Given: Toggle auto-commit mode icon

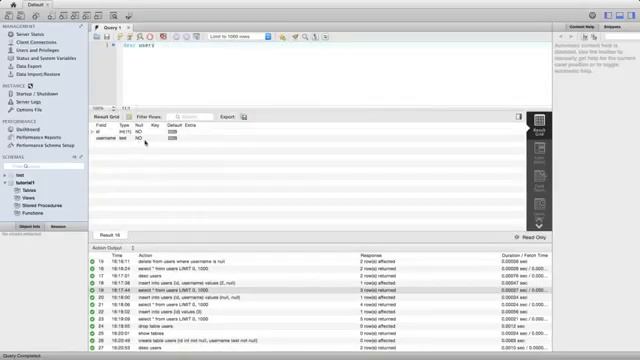Looking at the screenshot, I should coord(197,37).
